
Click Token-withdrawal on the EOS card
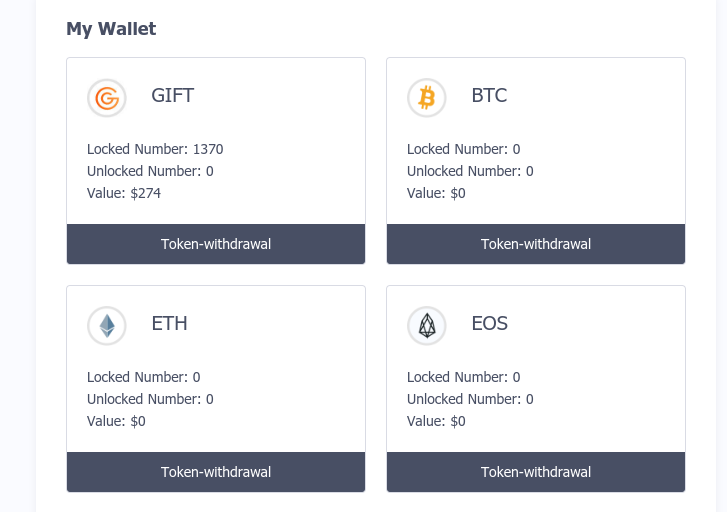[x=535, y=472]
